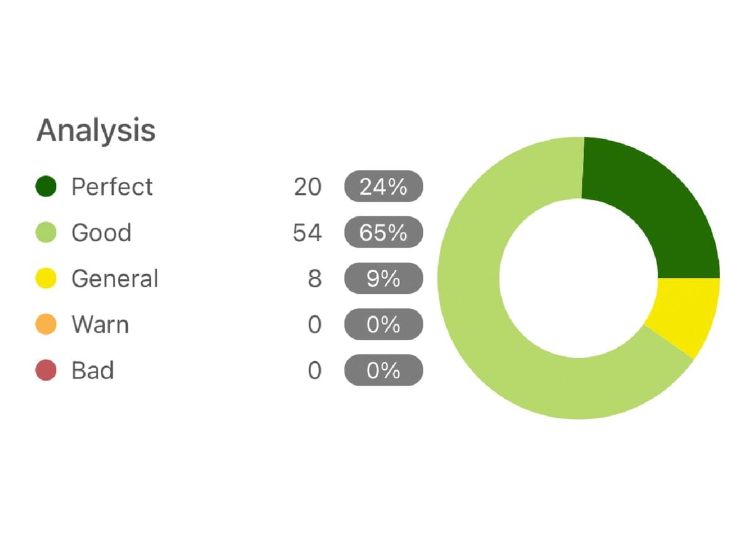Select the Perfect legend label
Image resolution: width=756 pixels, height=540 pixels.
click(x=112, y=187)
